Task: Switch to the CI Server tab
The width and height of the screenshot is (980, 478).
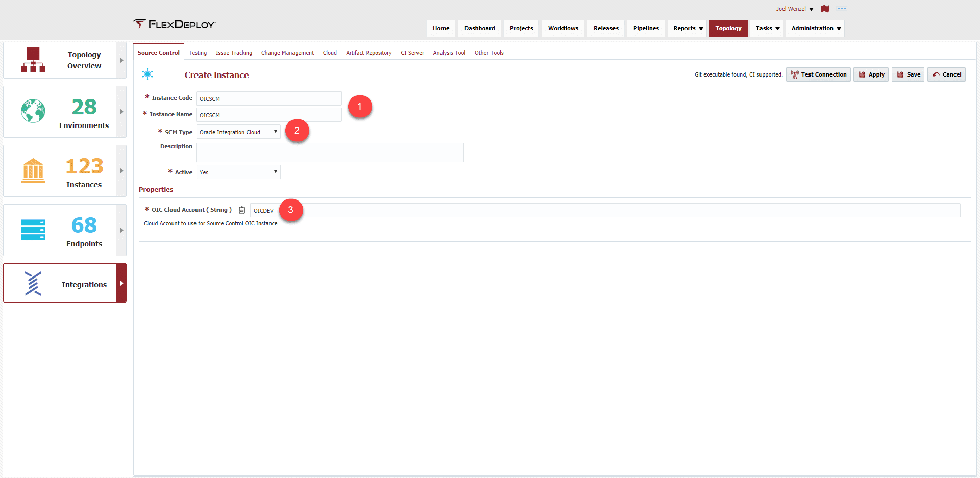Action: (412, 53)
